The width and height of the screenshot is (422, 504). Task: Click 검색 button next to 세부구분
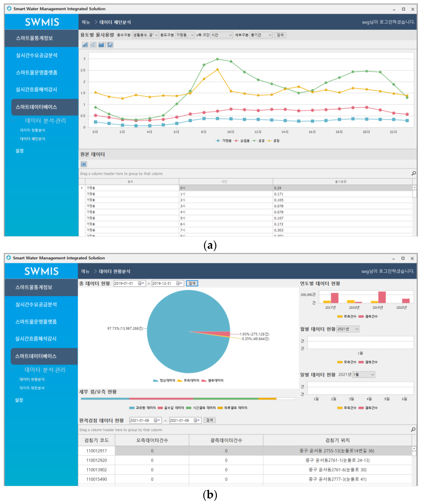click(280, 35)
